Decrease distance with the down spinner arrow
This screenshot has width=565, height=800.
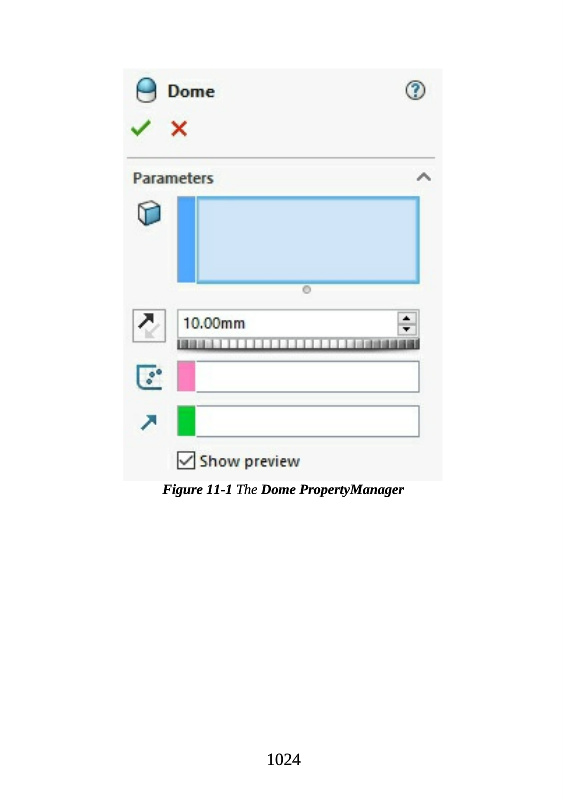407,329
